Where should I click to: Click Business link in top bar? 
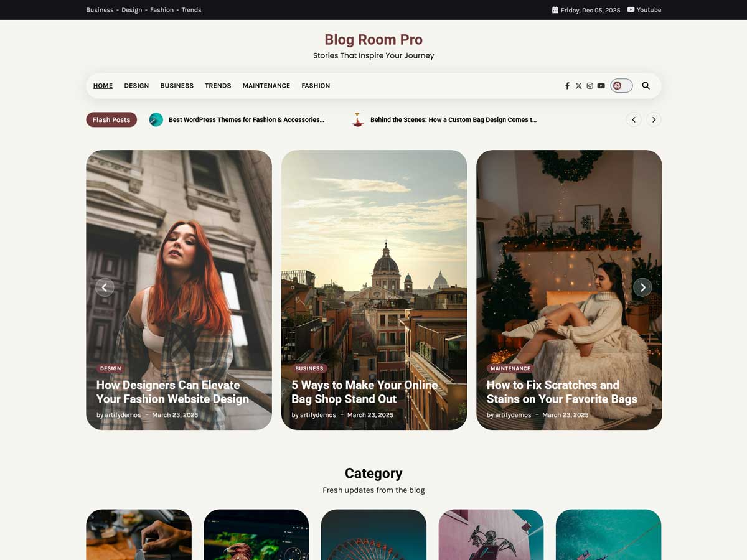(x=100, y=10)
